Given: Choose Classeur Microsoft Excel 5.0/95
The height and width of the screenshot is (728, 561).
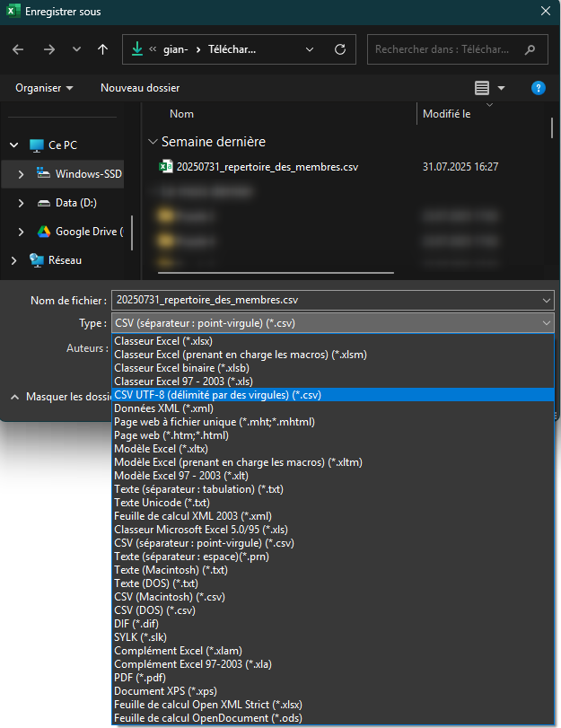Looking at the screenshot, I should point(332,530).
